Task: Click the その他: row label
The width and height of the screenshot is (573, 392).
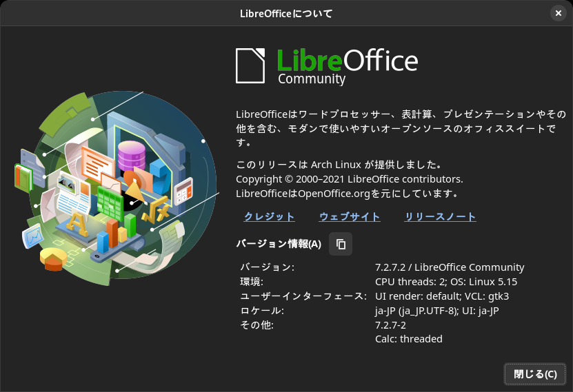Action: (x=257, y=325)
